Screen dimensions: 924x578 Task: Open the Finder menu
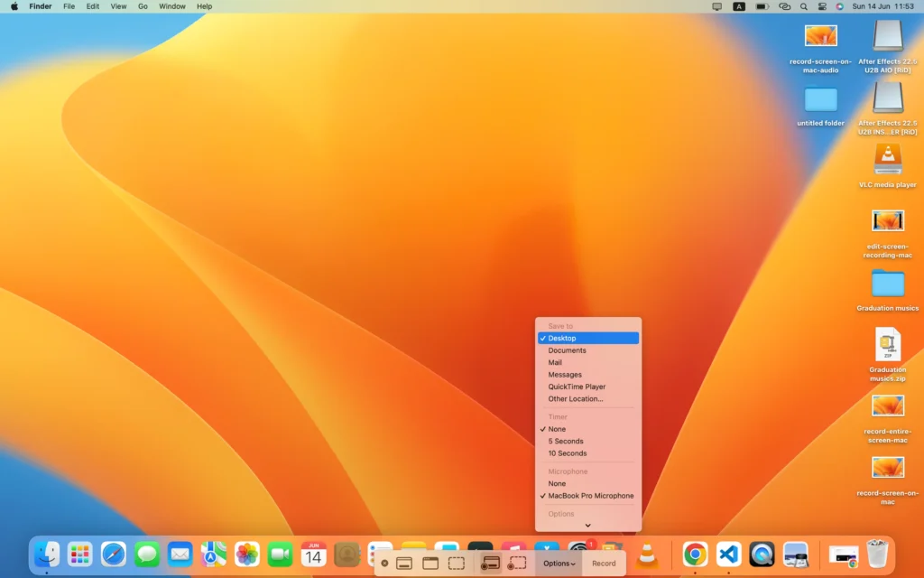pyautogui.click(x=41, y=6)
